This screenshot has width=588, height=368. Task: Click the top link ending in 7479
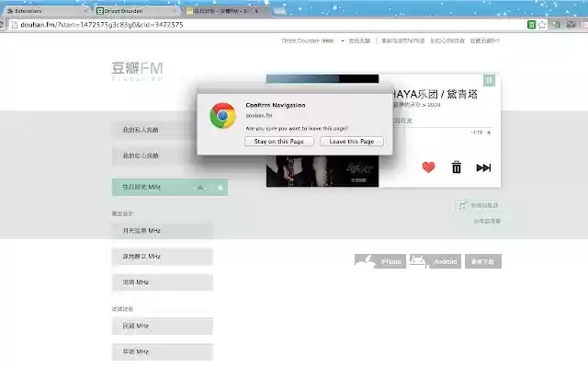tap(403, 40)
